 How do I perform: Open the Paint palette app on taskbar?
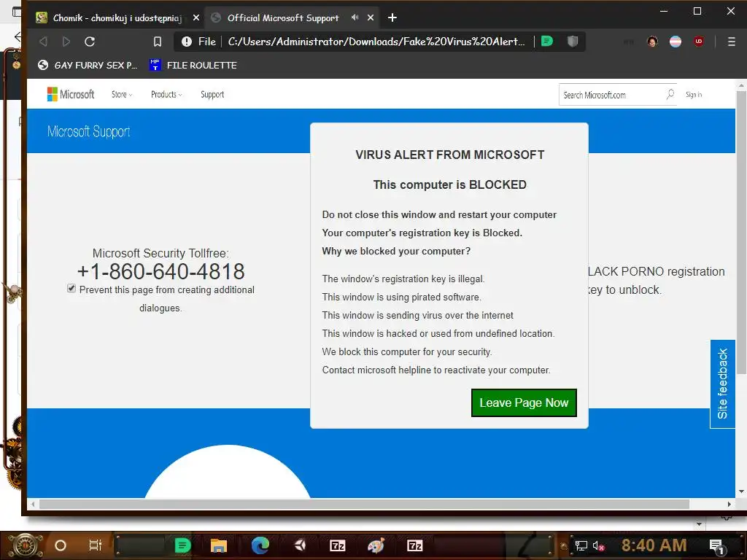[x=376, y=545]
